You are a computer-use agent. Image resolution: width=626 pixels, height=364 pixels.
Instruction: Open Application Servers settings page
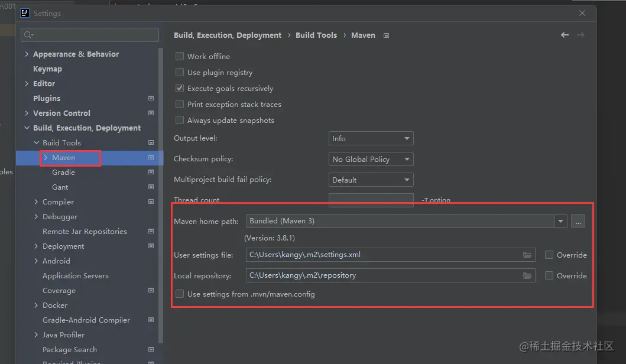76,275
